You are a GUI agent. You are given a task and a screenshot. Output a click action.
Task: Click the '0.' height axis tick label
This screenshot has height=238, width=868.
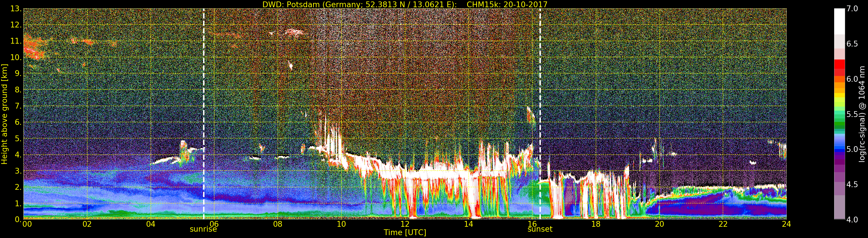pos(18,219)
